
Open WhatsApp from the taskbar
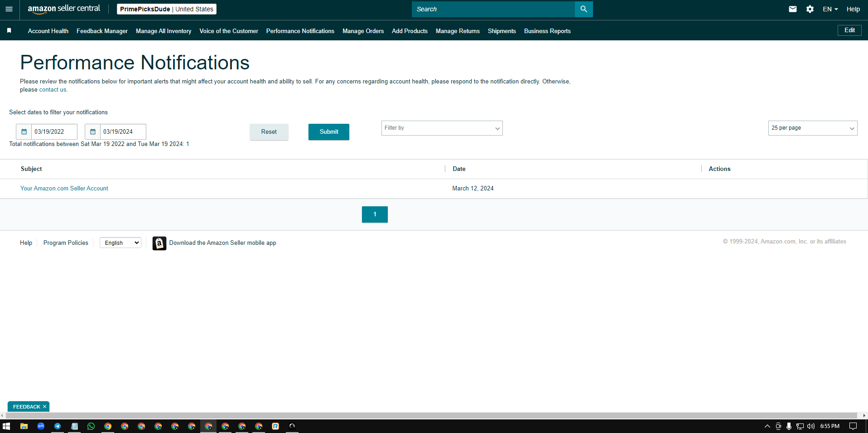coord(91,426)
